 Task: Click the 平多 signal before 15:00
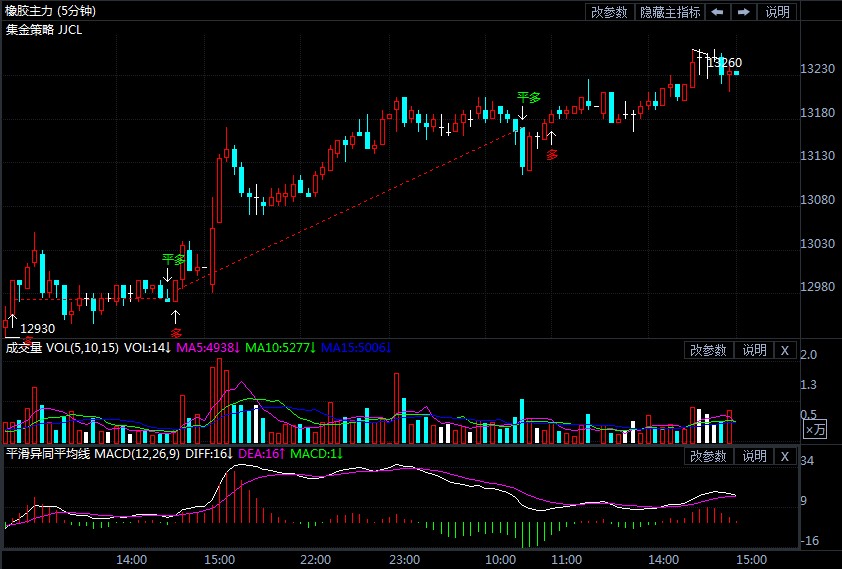[173, 260]
